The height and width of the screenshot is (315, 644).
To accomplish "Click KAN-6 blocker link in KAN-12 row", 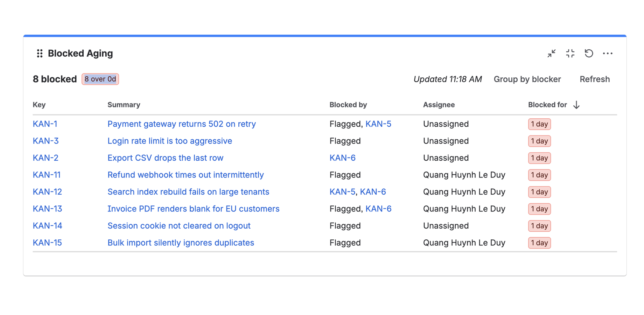I will coord(373,192).
